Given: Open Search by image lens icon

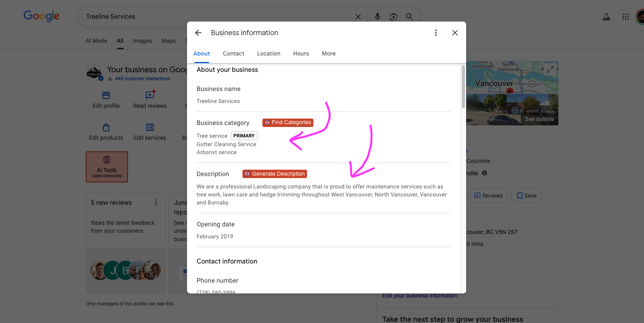Looking at the screenshot, I should coord(394,17).
